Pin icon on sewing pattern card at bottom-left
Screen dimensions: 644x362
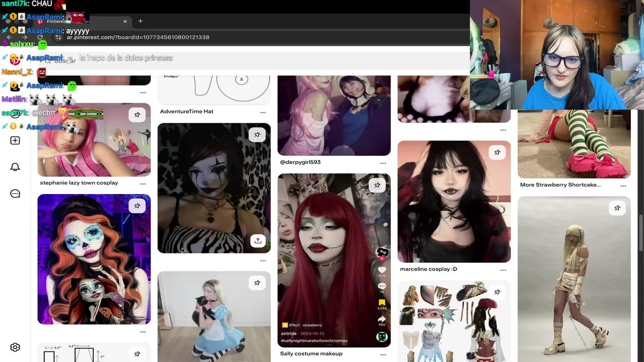137,354
